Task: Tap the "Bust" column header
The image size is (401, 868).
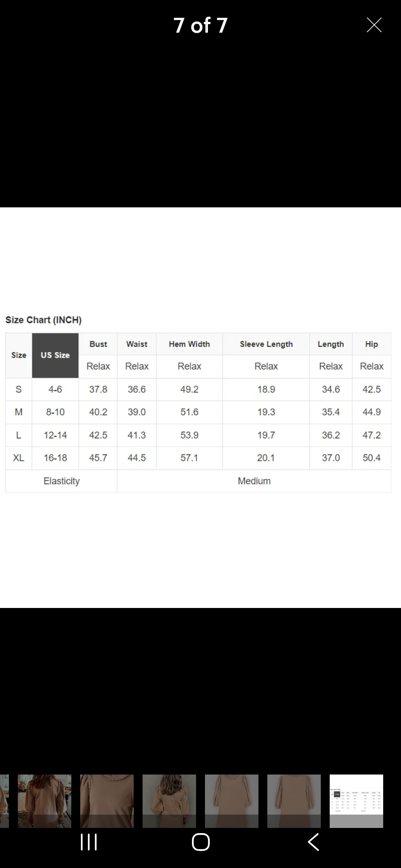Action: coord(98,344)
